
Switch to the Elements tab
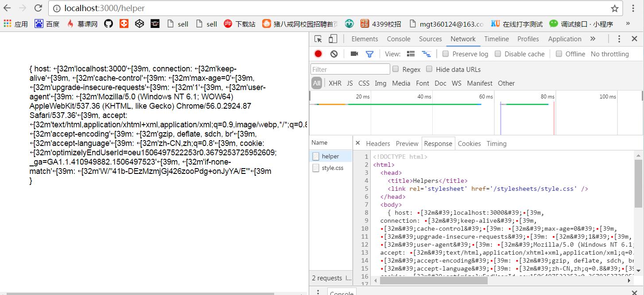365,39
